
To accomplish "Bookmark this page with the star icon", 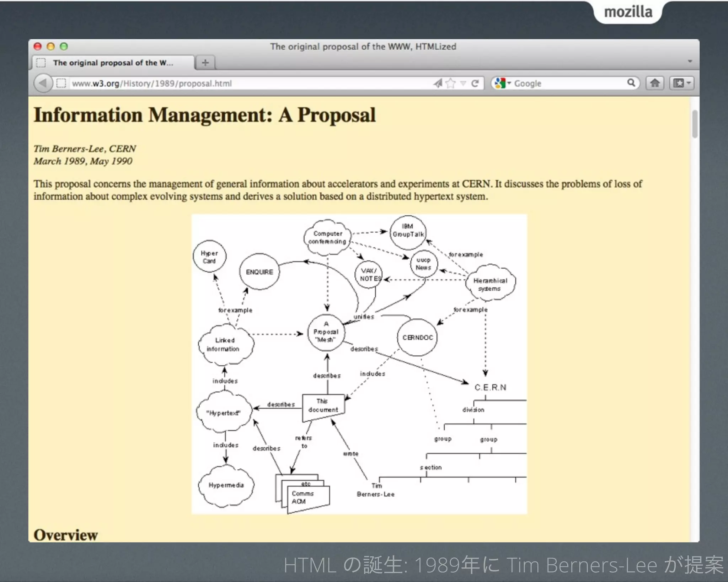I will (450, 83).
